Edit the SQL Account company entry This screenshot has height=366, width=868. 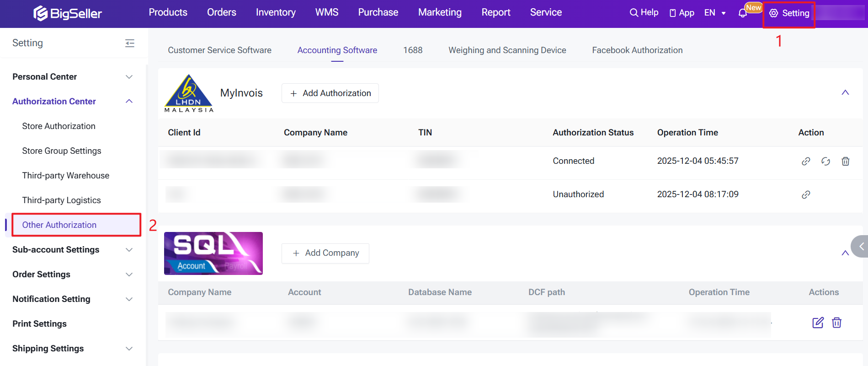(x=818, y=323)
